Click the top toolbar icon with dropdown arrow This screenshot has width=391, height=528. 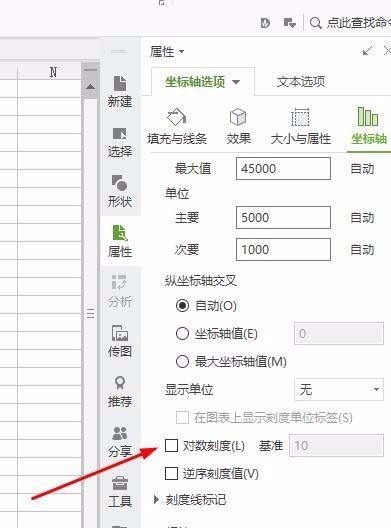pyautogui.click(x=290, y=23)
